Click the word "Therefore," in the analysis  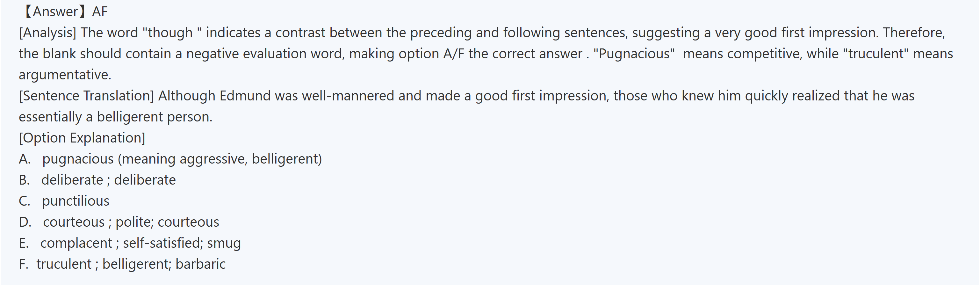[x=914, y=33]
